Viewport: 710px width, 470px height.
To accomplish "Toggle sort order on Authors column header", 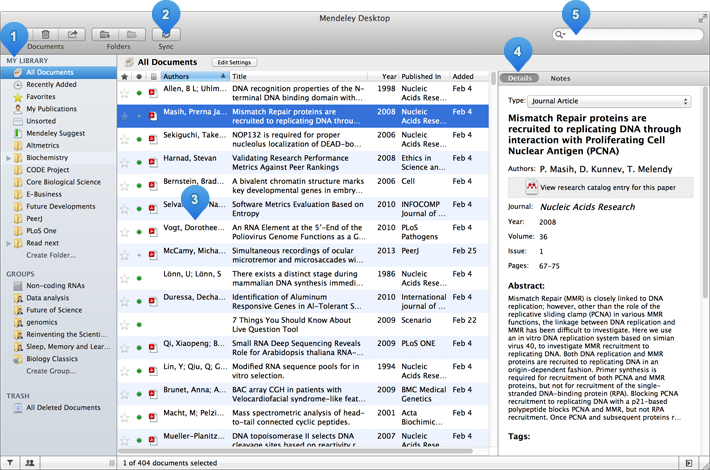I will [x=195, y=77].
